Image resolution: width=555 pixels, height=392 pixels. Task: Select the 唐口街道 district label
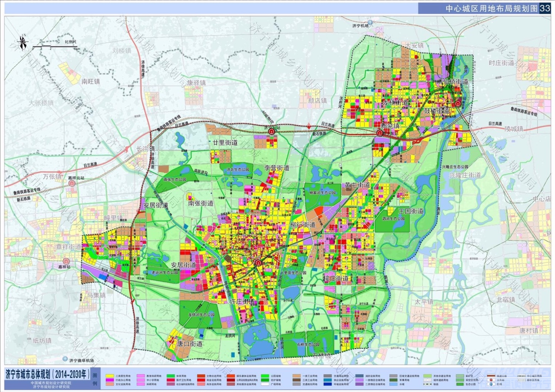pos(189,344)
